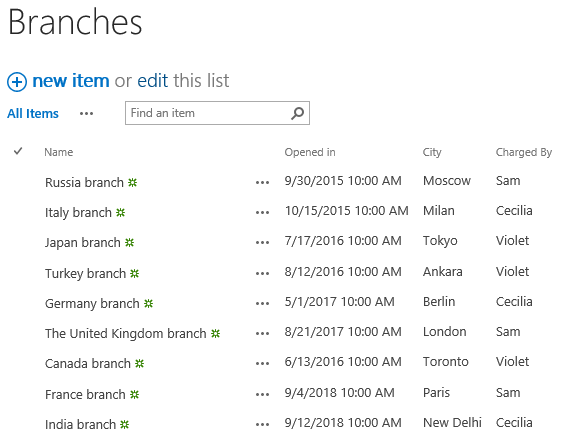This screenshot has height=441, width=572.
Task: Sort list by City column header
Action: (432, 152)
